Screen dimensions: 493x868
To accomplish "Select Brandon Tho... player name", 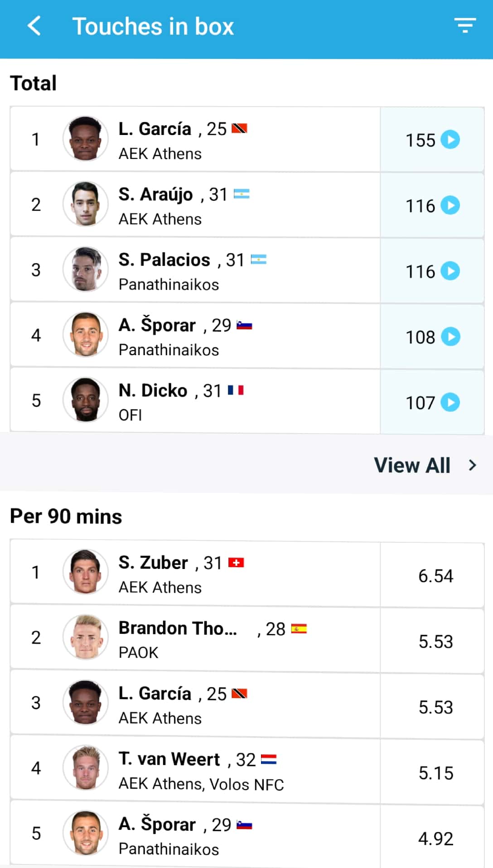I will point(178,628).
